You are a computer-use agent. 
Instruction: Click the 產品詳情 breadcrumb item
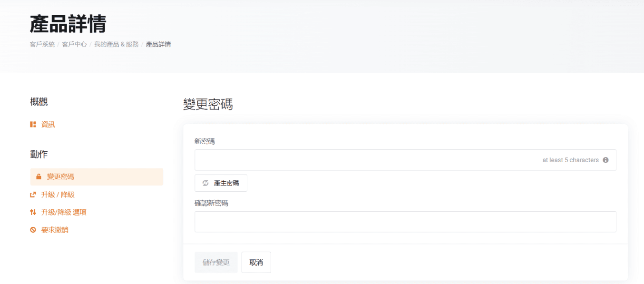point(158,44)
